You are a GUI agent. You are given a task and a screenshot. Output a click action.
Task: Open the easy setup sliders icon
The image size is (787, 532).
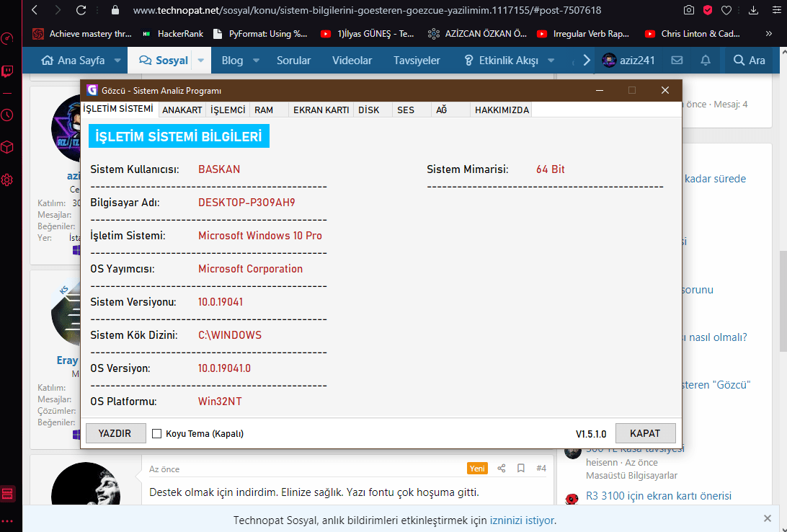point(776,10)
